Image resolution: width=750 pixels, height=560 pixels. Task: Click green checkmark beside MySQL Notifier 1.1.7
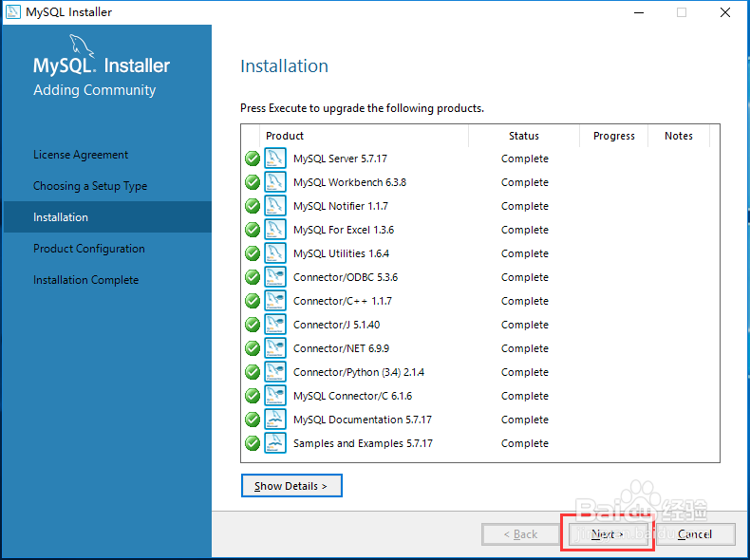point(253,206)
